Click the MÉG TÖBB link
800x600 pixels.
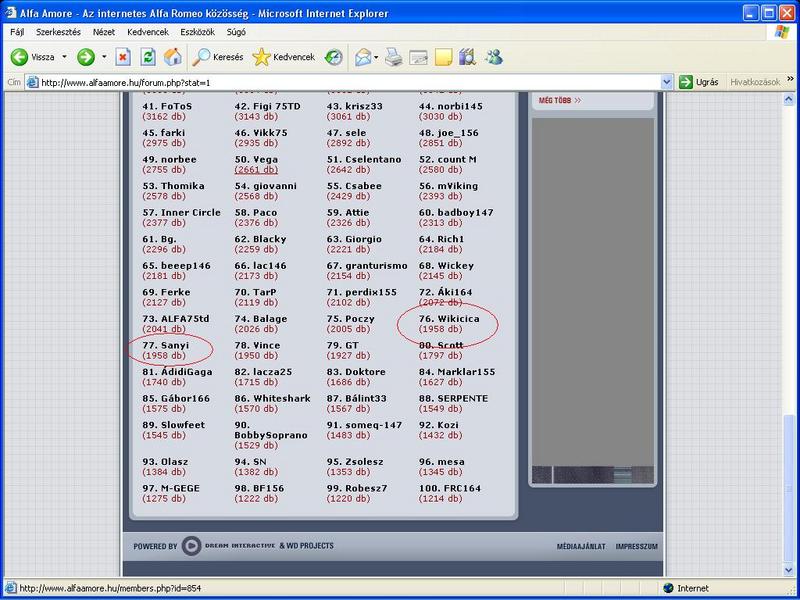tap(560, 101)
